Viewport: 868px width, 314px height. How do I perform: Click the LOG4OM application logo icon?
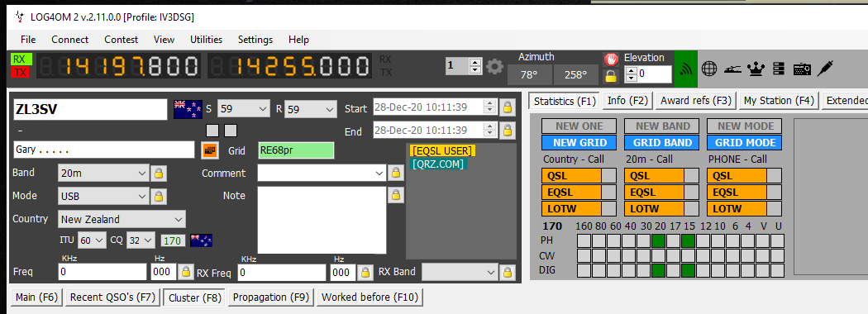20,17
